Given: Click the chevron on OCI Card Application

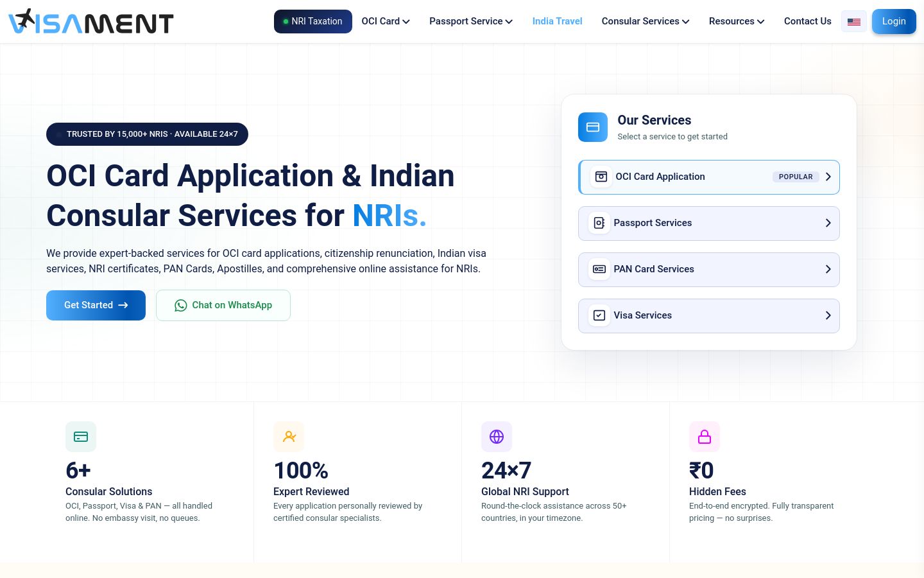Looking at the screenshot, I should coord(828,177).
